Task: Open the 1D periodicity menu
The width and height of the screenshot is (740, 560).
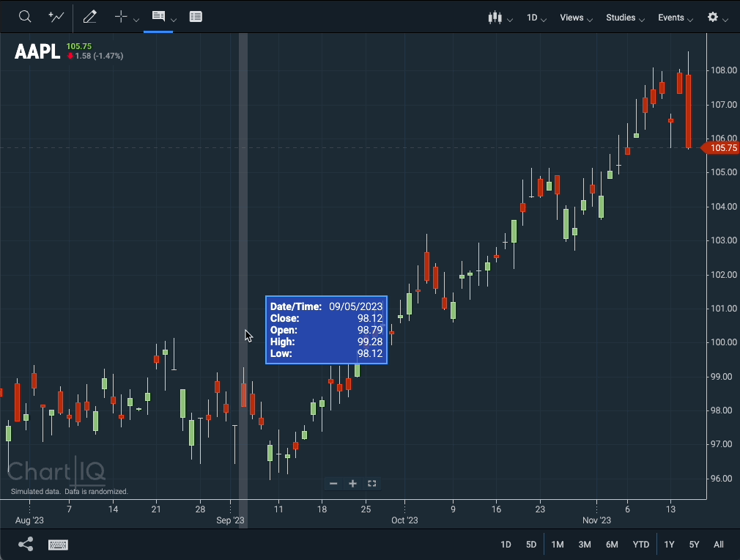Action: coord(536,18)
